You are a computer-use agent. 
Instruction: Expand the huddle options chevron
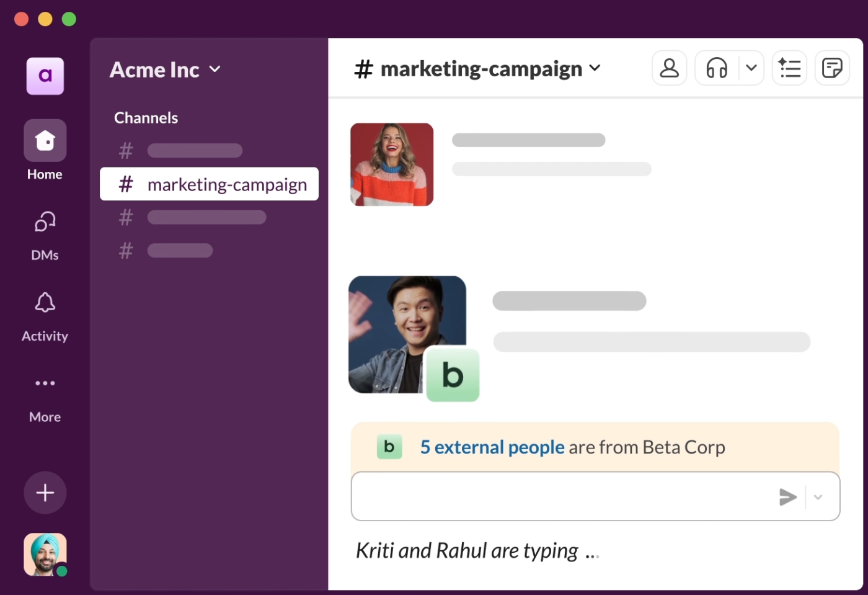[x=752, y=68]
